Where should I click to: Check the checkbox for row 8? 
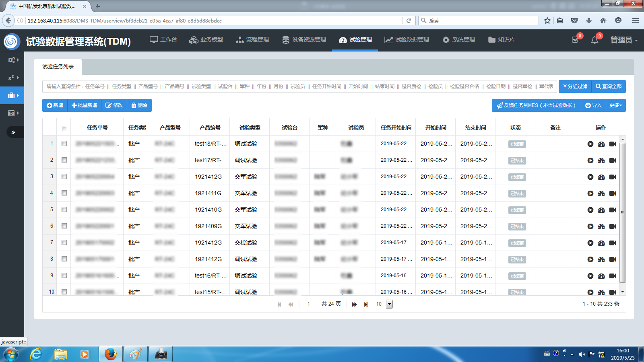pos(64,259)
